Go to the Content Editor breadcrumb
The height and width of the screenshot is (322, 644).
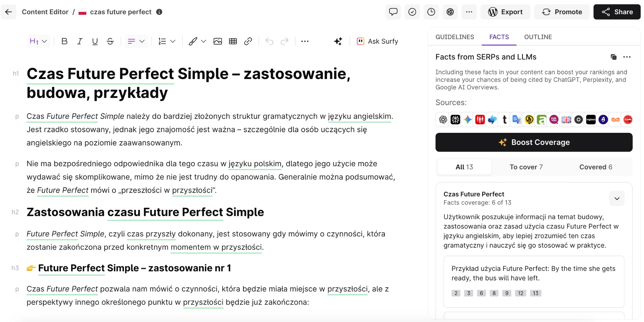click(x=45, y=12)
